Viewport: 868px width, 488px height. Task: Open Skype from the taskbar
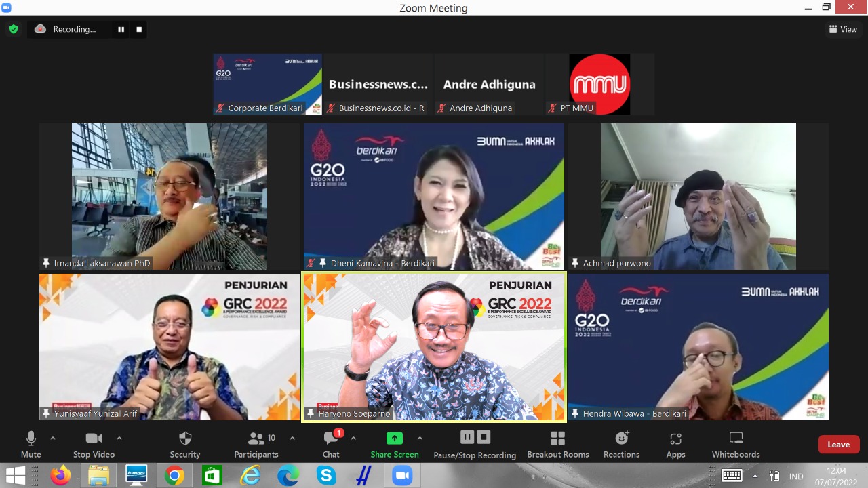tap(326, 476)
